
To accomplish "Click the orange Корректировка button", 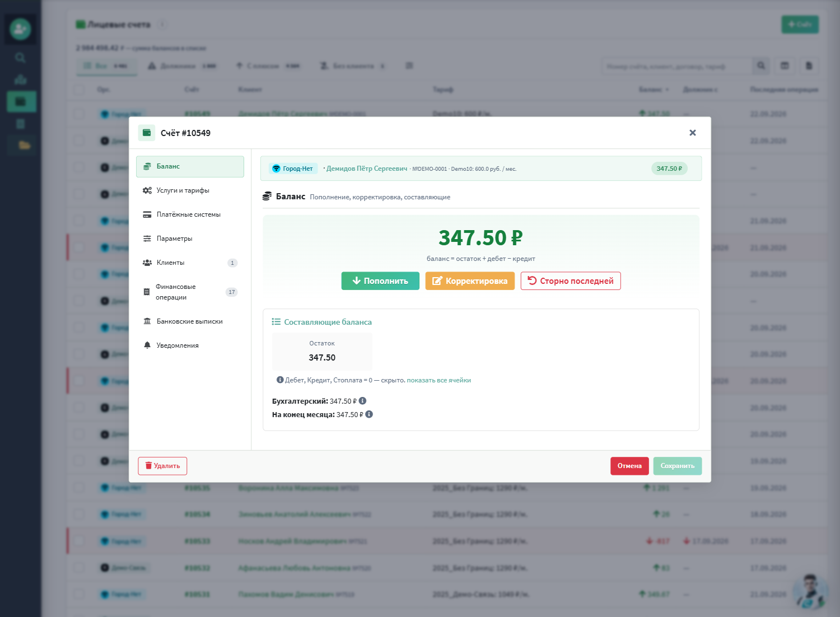I will (470, 281).
